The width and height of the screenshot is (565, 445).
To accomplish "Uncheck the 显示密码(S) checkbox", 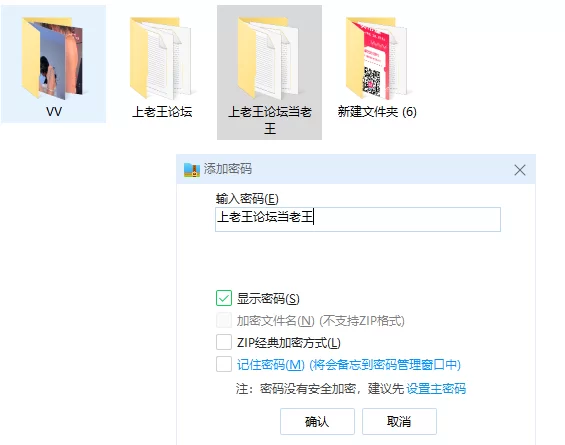I will (224, 298).
